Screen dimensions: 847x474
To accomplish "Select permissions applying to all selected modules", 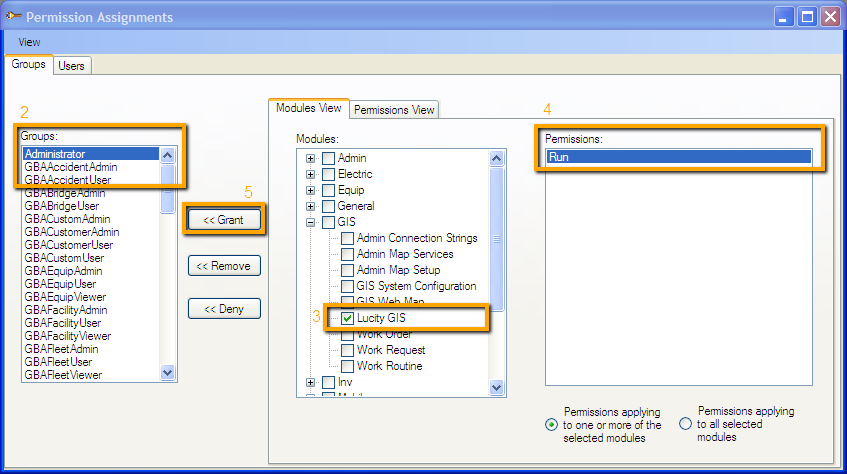I will (685, 424).
